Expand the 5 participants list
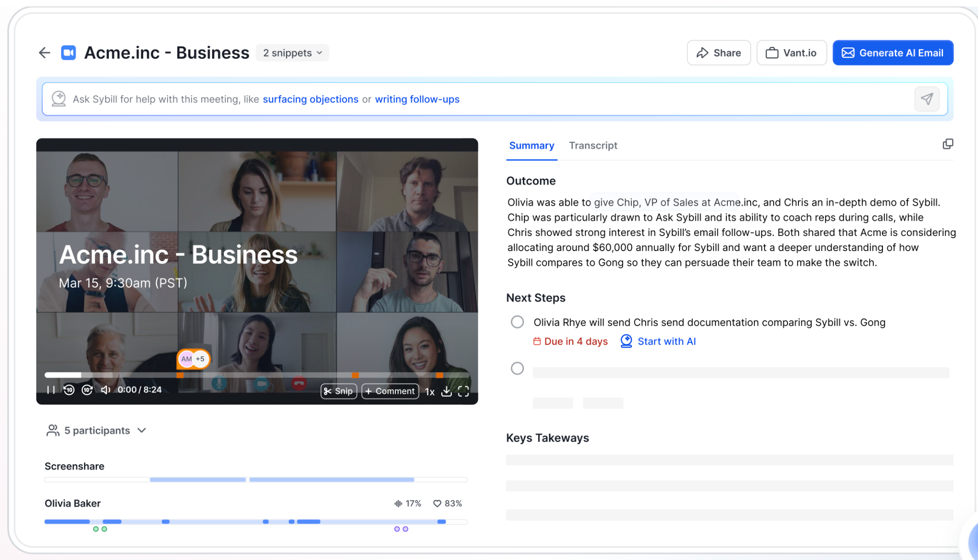The width and height of the screenshot is (978, 560). point(96,431)
